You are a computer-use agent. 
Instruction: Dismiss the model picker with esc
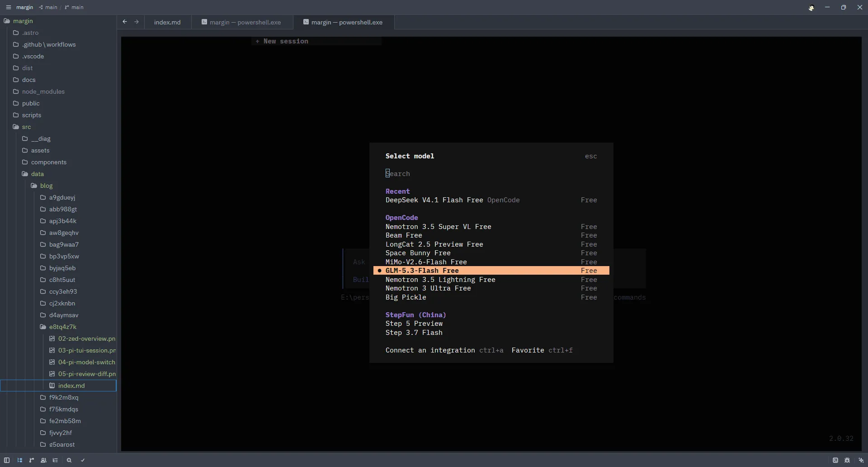coord(591,156)
